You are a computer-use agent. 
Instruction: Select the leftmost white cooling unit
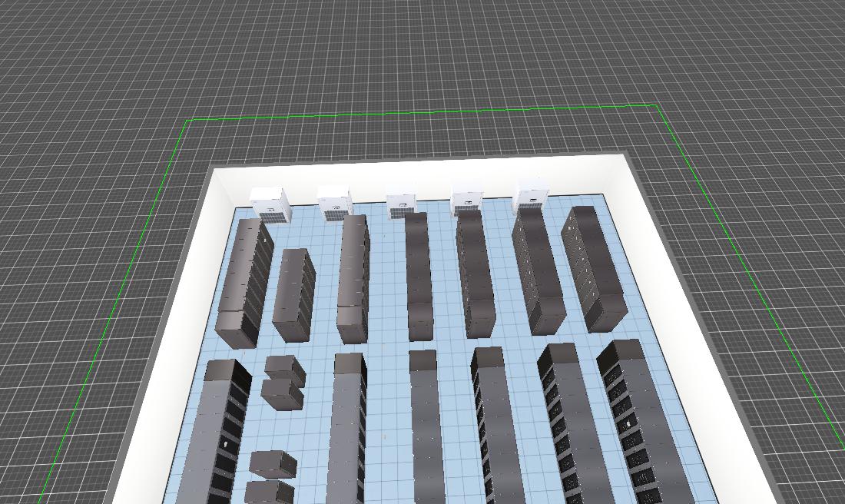point(270,204)
